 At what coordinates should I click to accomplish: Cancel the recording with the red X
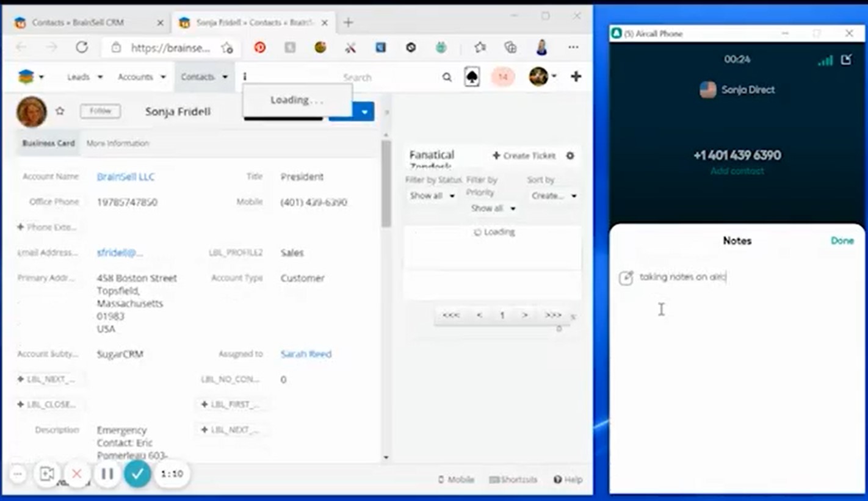77,474
